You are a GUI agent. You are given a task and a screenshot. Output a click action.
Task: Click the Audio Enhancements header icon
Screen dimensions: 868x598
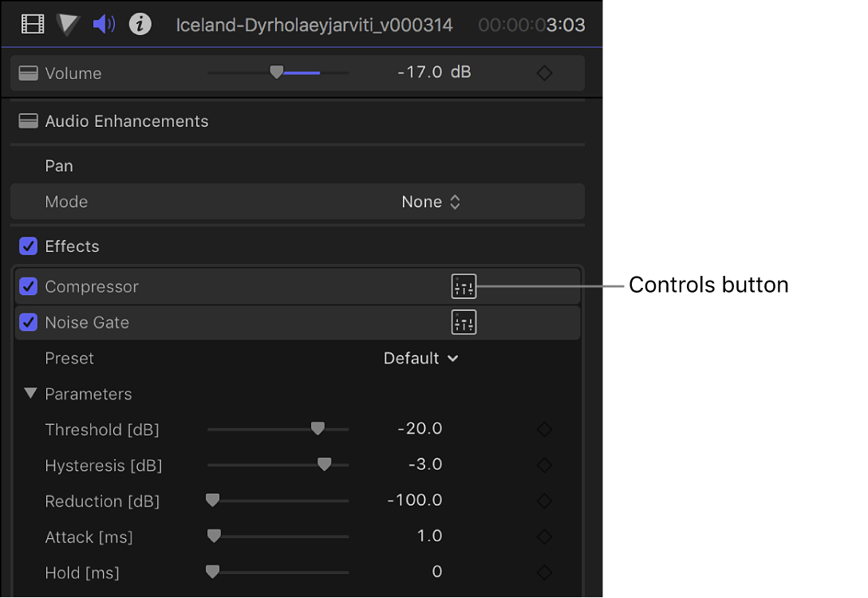(28, 121)
